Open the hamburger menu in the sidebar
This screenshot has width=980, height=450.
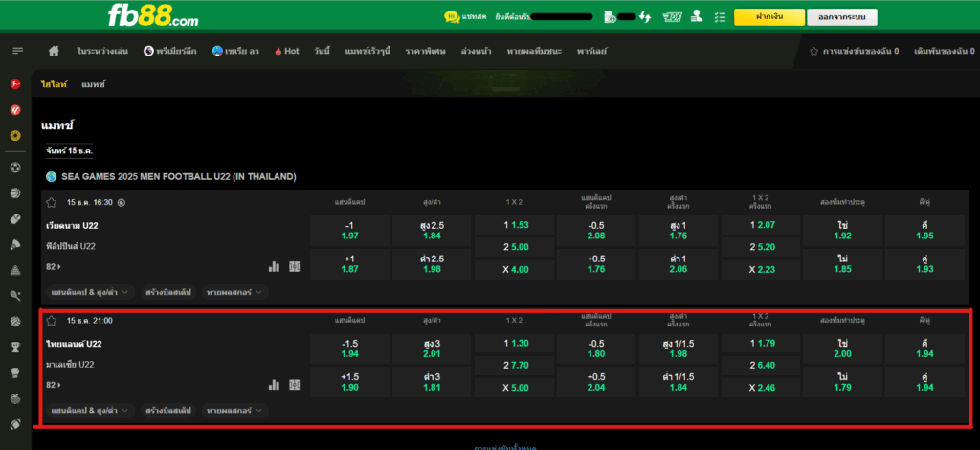[x=17, y=51]
